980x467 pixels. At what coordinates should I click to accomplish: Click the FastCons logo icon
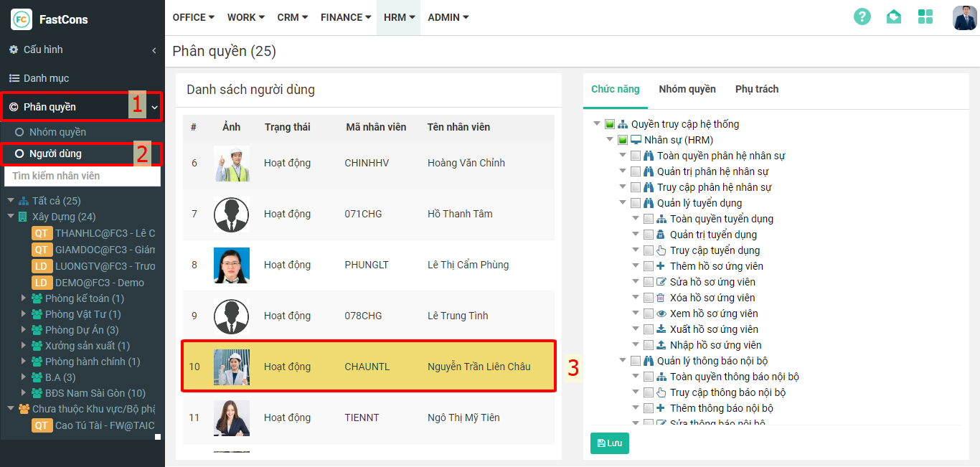tap(22, 19)
